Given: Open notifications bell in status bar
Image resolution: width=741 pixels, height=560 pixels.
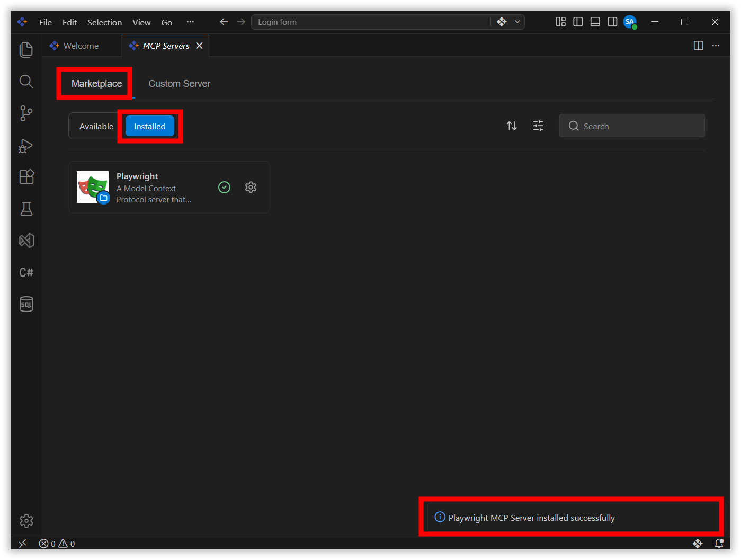Looking at the screenshot, I should [719, 544].
